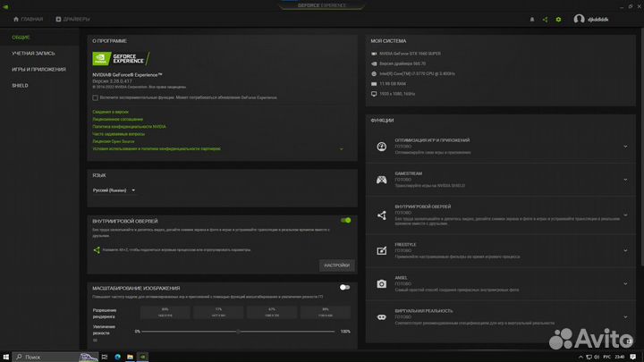The width and height of the screenshot is (644, 362).
Task: Expand the Freestyle feature row
Action: click(x=625, y=249)
